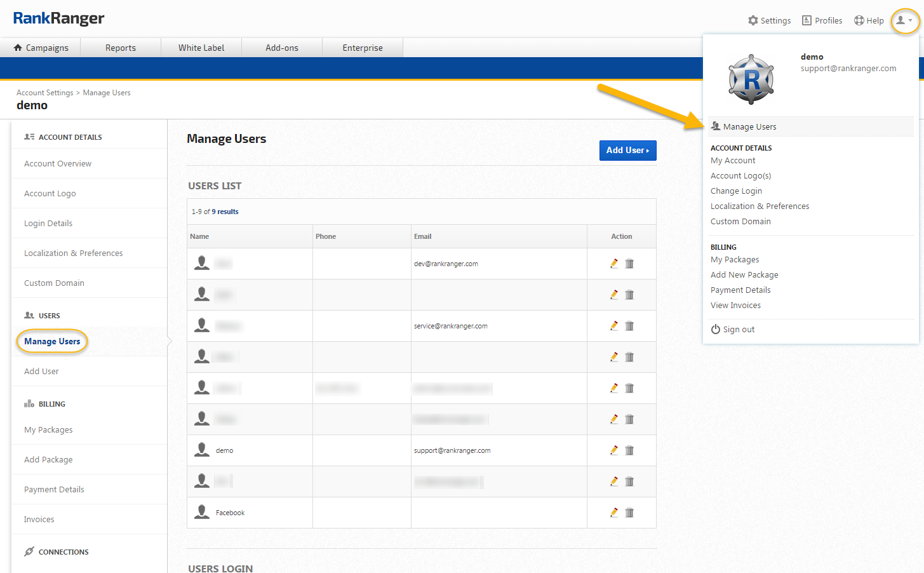Image resolution: width=924 pixels, height=573 pixels.
Task: Select the White Label tab
Action: tap(201, 48)
